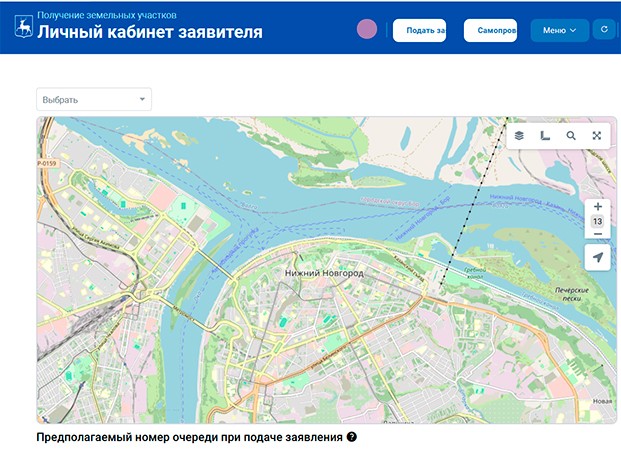621x450 pixels.
Task: Open the "Выбрать" dropdown
Action: point(93,99)
